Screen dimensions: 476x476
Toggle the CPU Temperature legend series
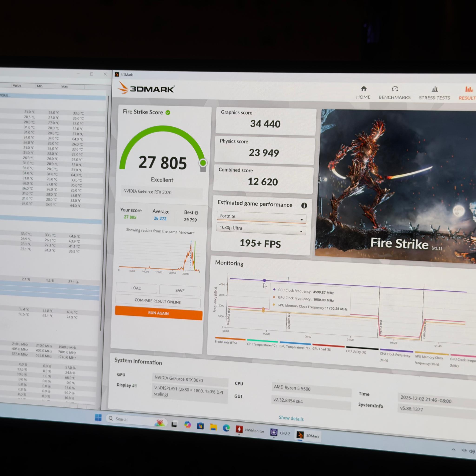tap(262, 344)
